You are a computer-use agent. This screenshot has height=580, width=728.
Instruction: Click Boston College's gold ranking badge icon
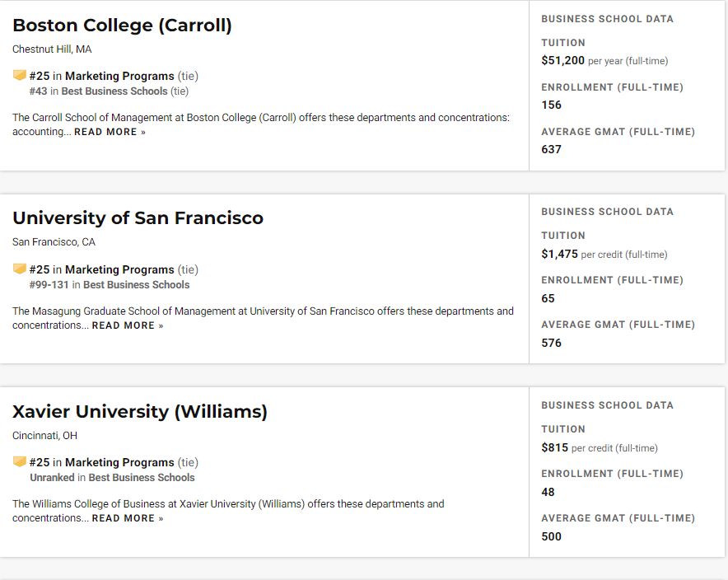tap(20, 76)
